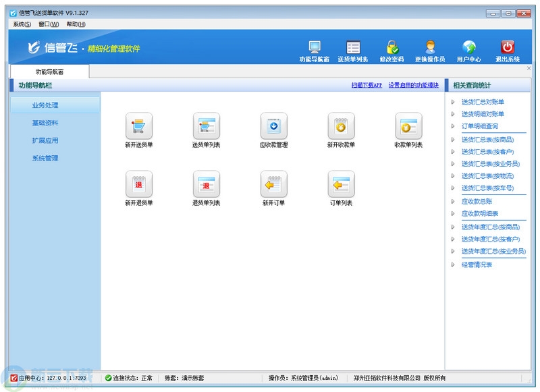Image resolution: width=540 pixels, height=392 pixels.
Task: Select the 功能导航窗 tab
Action: (50, 72)
